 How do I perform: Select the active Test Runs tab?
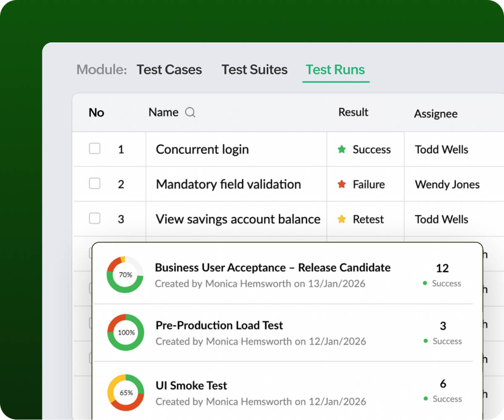[x=336, y=70]
